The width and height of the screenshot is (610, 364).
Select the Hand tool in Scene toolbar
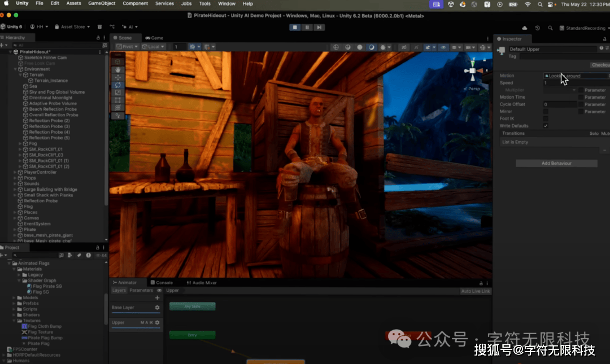117,69
